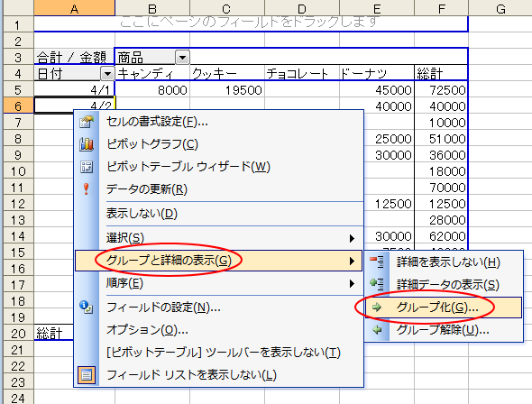Select column B header
The height and width of the screenshot is (404, 532).
152,8
